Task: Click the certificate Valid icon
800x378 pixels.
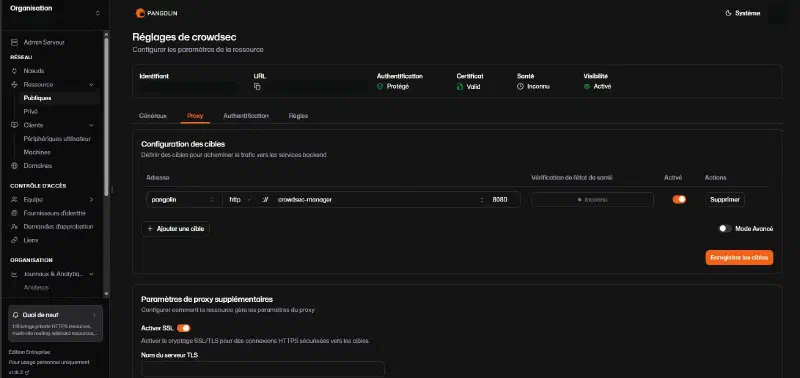Action: pyautogui.click(x=460, y=87)
